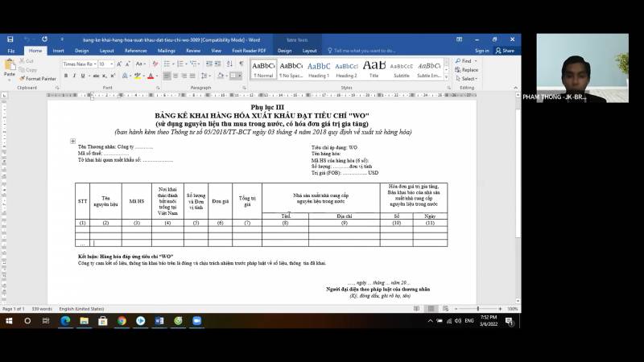The image size is (644, 362).
Task: Apply the Heading 1 style
Action: point(319,68)
